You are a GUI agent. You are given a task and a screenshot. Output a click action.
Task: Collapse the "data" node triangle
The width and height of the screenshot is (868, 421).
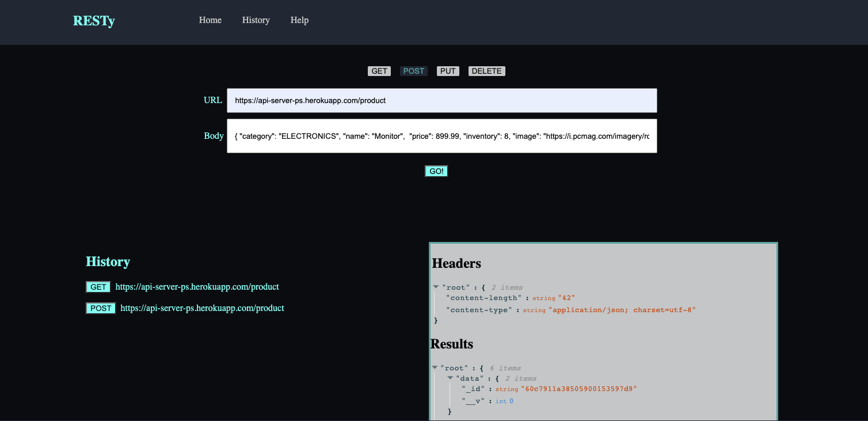450,378
